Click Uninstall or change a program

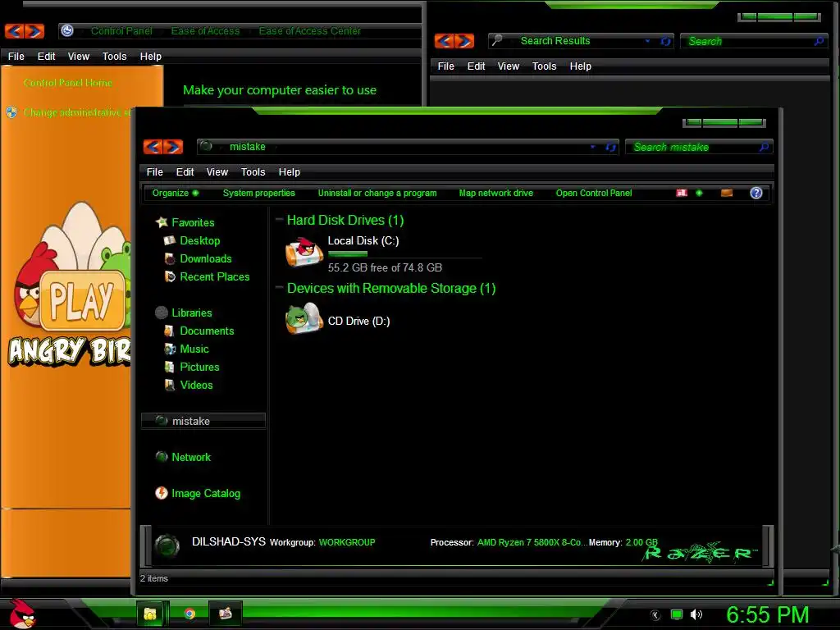click(x=377, y=193)
